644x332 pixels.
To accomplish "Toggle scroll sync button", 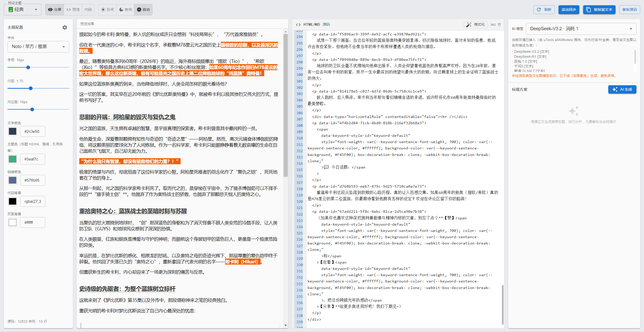I will coord(569,10).
